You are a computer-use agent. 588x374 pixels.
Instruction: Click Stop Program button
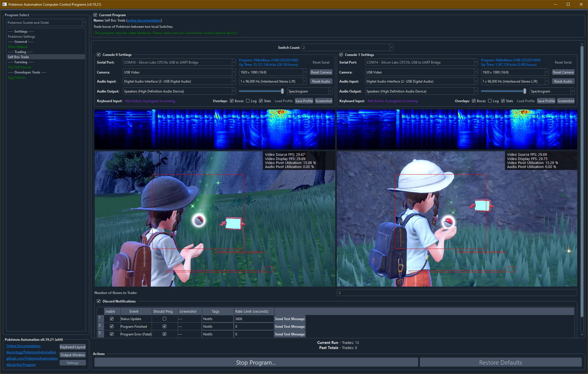click(x=256, y=362)
